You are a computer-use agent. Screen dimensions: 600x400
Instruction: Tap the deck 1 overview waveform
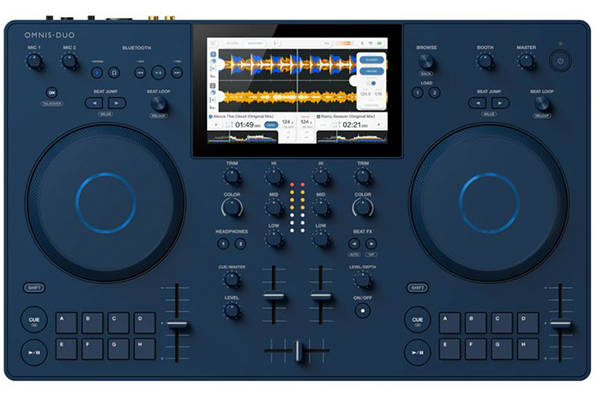point(242,138)
